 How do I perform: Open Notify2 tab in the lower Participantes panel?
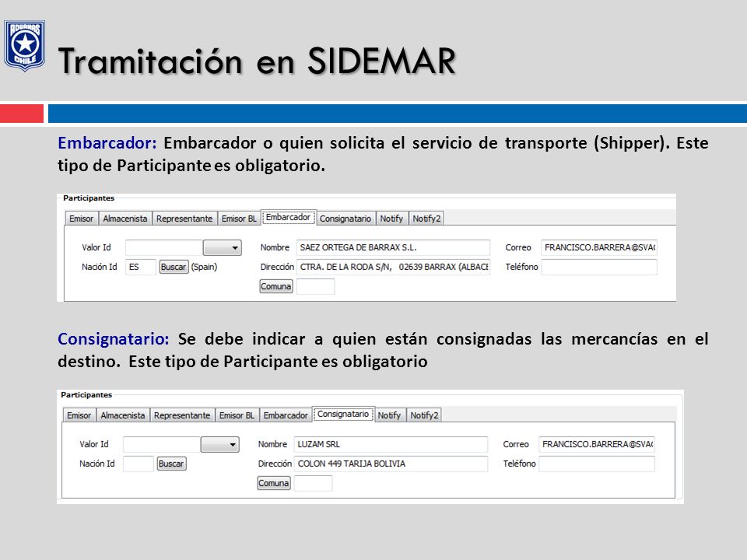click(424, 415)
